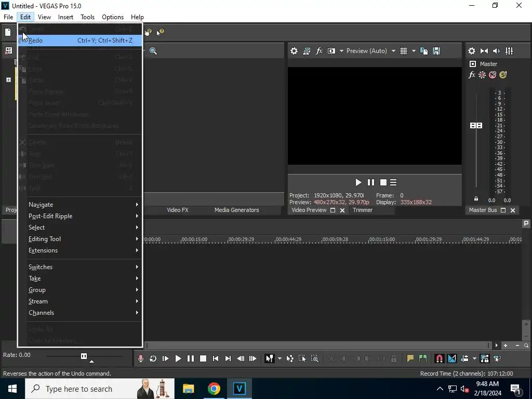Select the Normal Edit Tool icon
The image size is (532, 399).
[270, 358]
